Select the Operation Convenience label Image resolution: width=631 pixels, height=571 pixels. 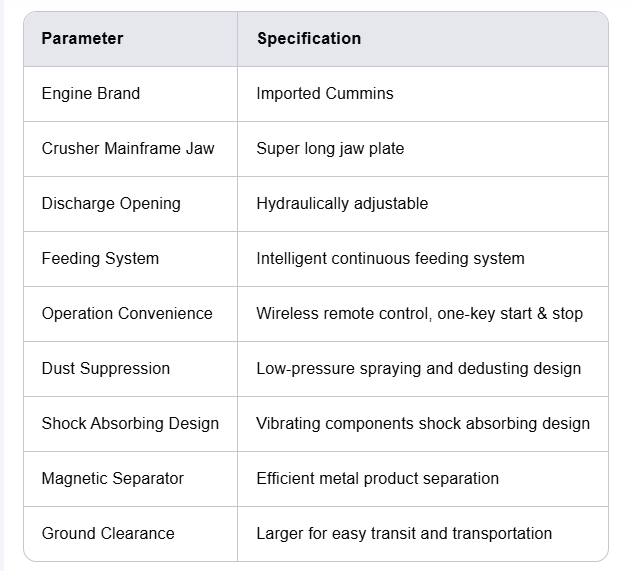pyautogui.click(x=127, y=314)
